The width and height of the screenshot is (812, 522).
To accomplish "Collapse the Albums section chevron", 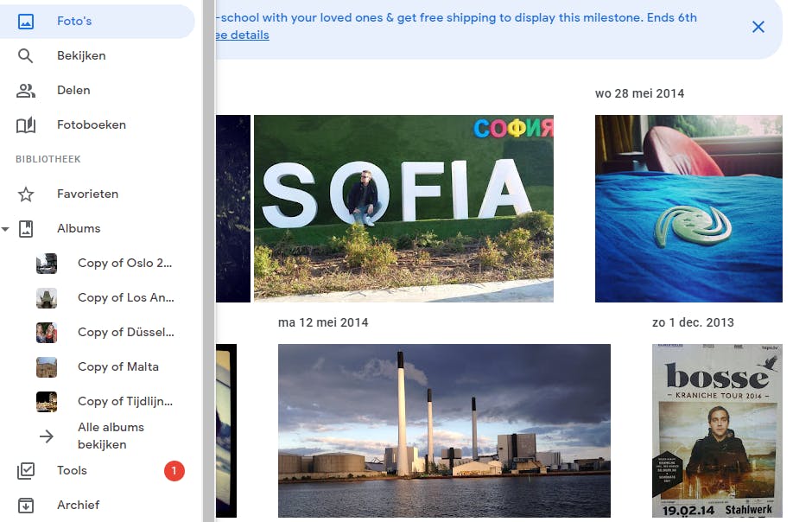I will click(5, 228).
